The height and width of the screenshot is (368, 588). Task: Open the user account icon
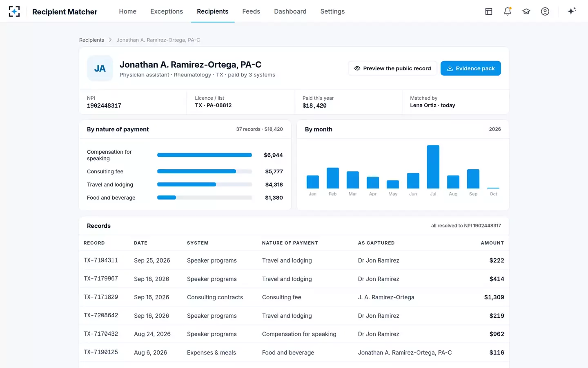545,11
